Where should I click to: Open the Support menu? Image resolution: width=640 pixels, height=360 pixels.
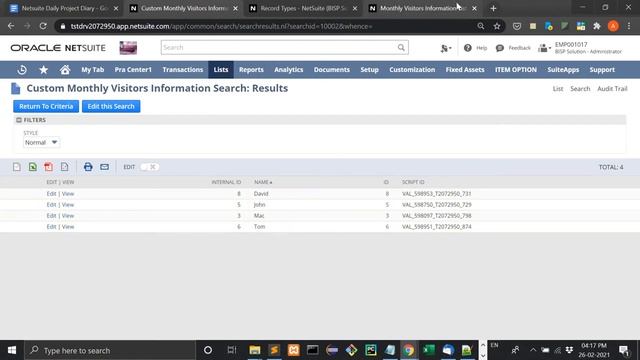(x=602, y=70)
